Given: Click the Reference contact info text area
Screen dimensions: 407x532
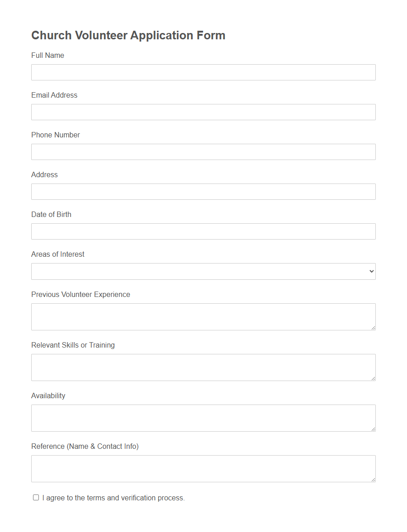Looking at the screenshot, I should click(203, 468).
